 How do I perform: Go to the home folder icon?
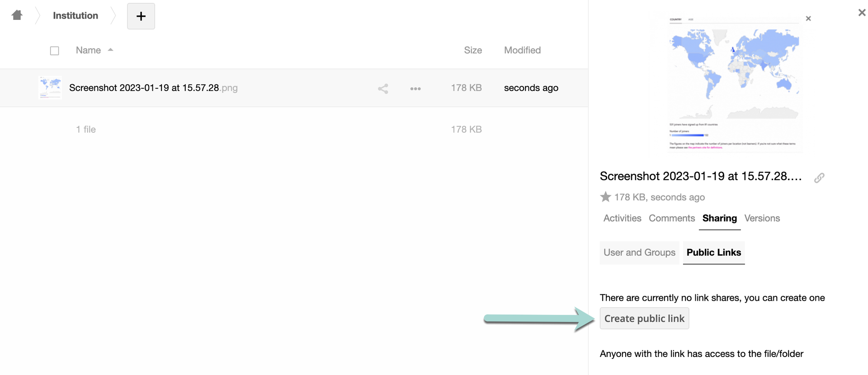17,15
